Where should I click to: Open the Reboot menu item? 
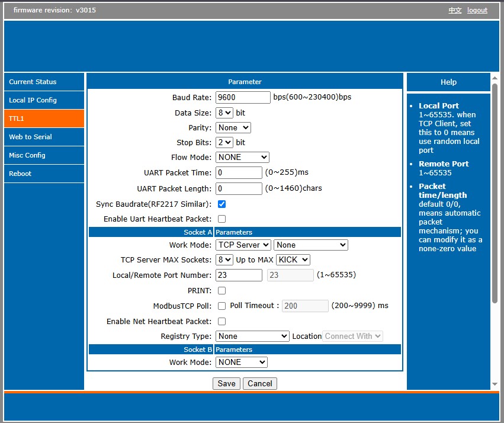[x=44, y=174]
